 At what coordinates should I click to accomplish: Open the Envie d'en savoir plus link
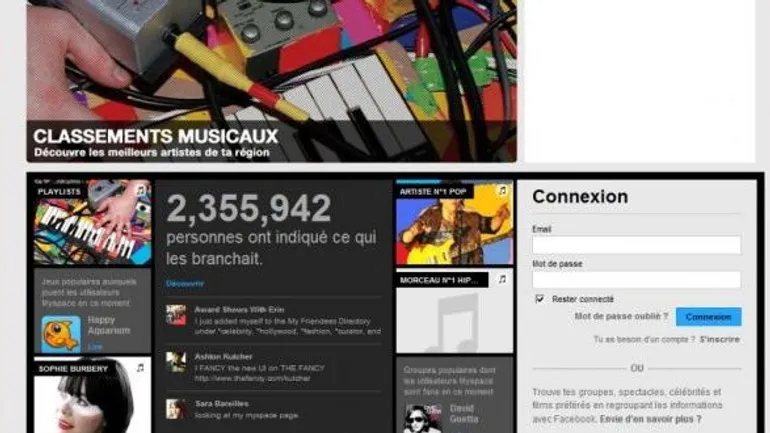coord(650,419)
